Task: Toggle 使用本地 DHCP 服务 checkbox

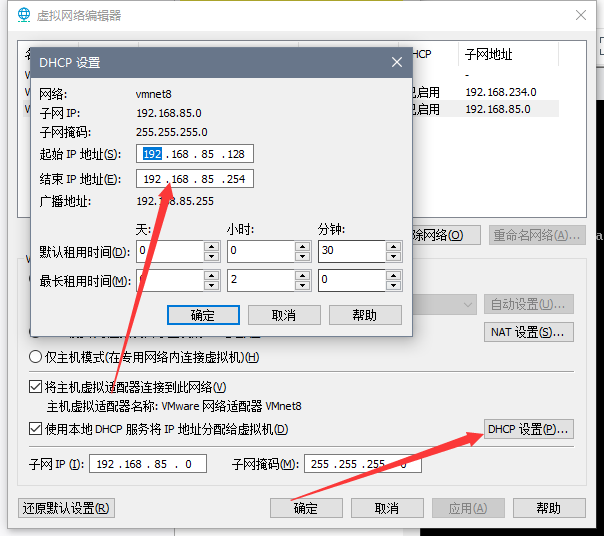Action: [35, 428]
